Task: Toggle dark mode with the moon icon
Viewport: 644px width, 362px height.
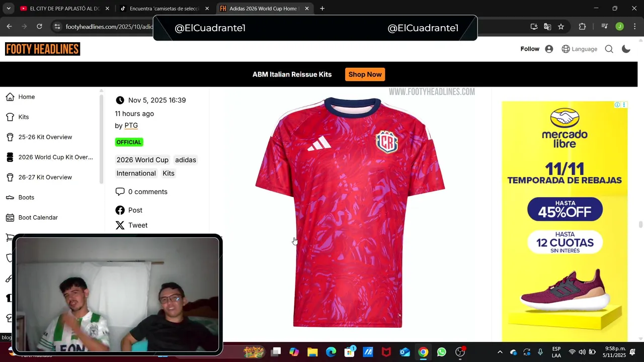Action: 626,49
